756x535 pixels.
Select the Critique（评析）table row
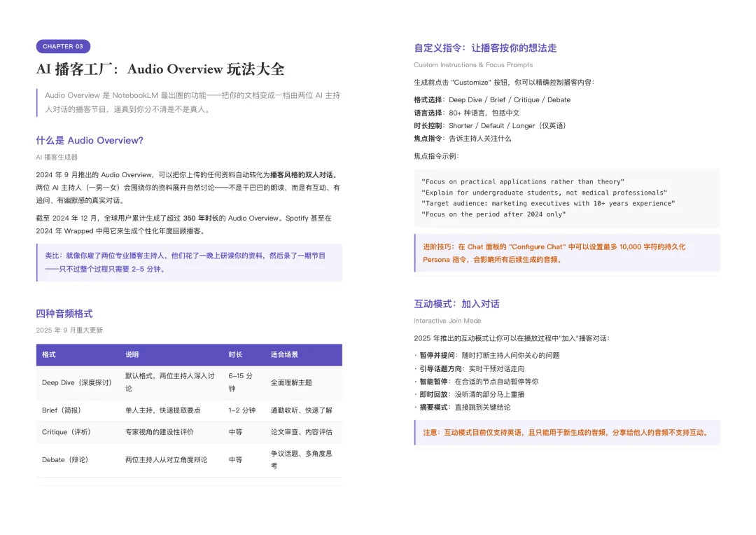point(189,433)
